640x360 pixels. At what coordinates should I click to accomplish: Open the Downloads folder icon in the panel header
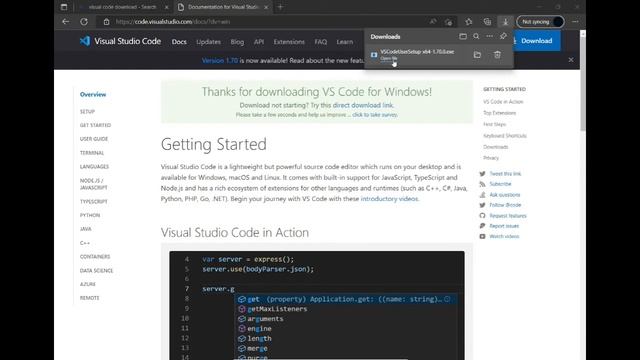click(x=463, y=36)
